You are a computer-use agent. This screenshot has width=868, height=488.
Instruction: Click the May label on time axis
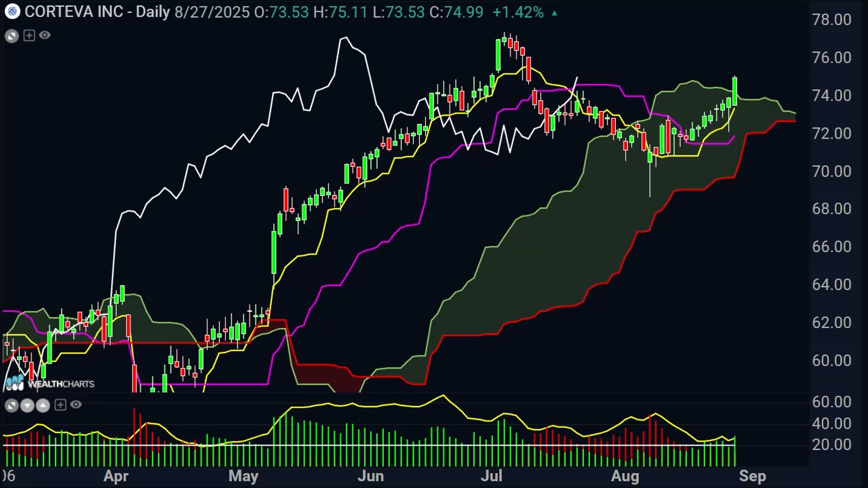point(243,476)
